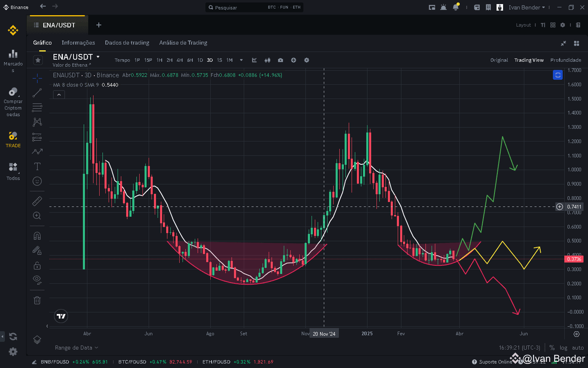Activate the magnet mode tool
The width and height of the screenshot is (588, 368).
coord(37,236)
